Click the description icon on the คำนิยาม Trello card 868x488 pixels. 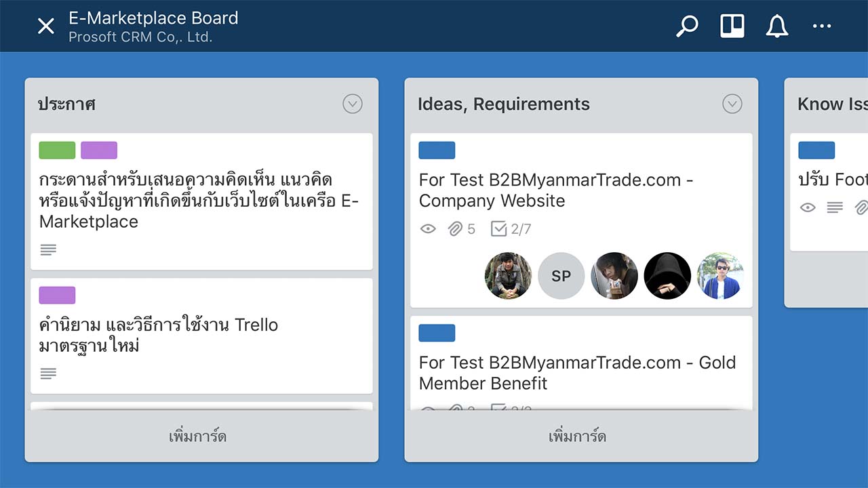47,373
